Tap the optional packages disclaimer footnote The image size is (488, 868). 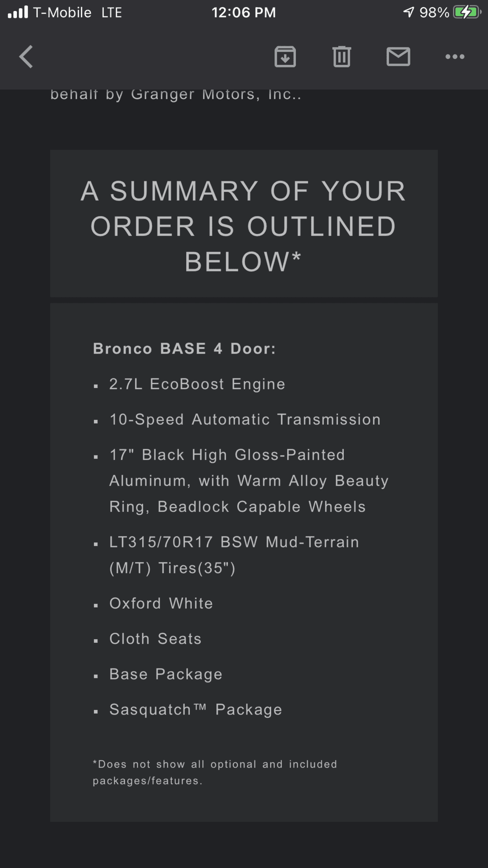pyautogui.click(x=215, y=773)
